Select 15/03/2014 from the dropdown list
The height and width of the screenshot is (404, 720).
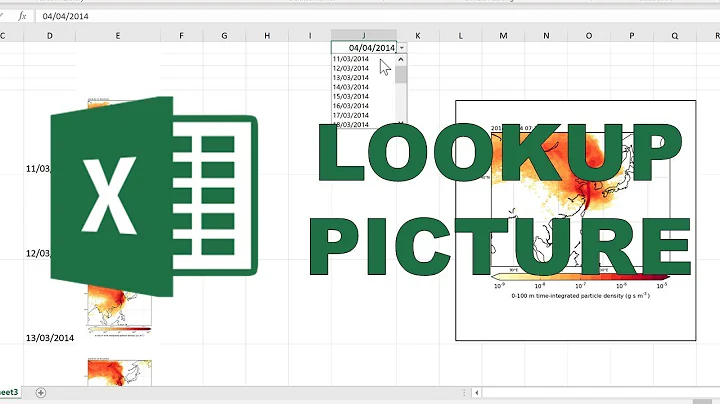click(x=350, y=96)
